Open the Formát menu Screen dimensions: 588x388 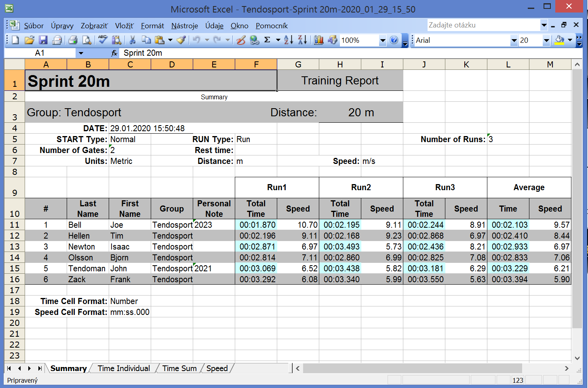click(x=152, y=25)
